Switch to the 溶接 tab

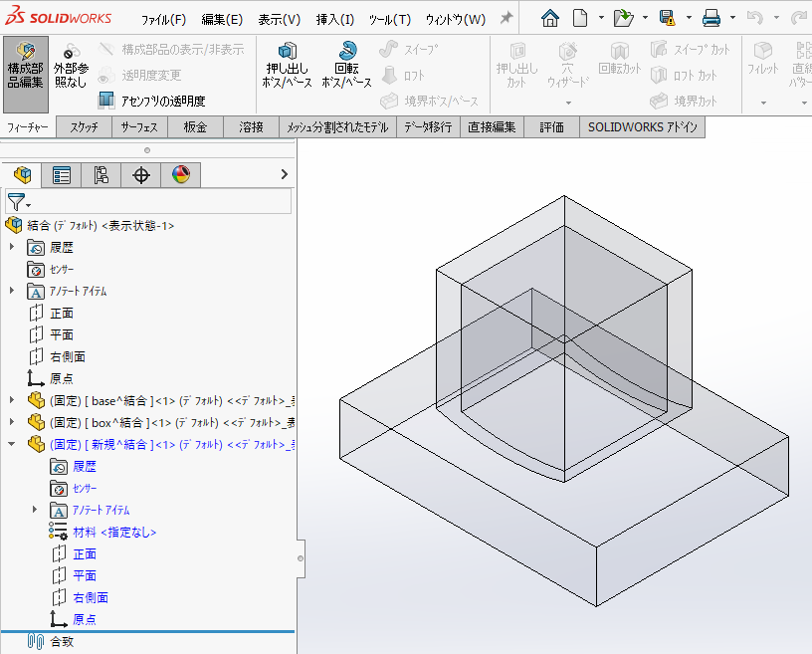click(251, 127)
